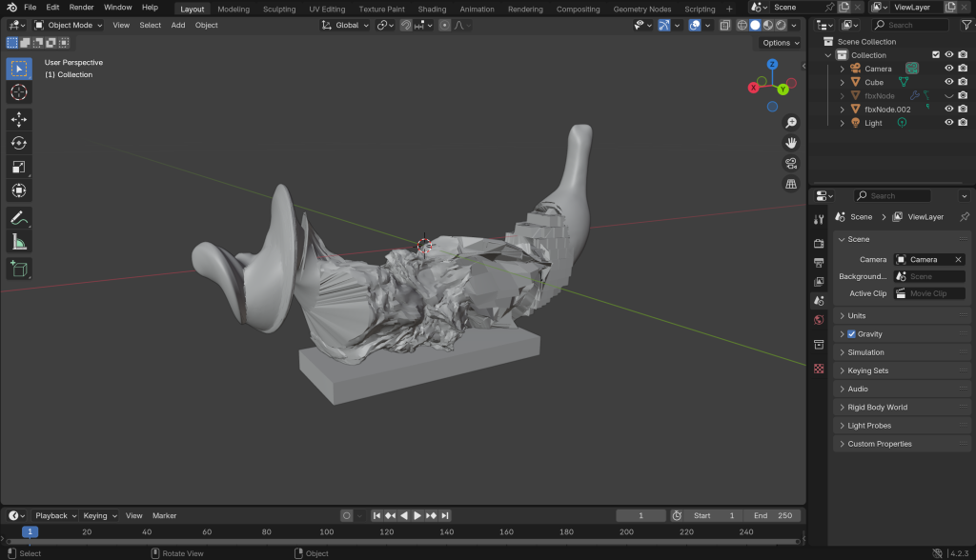Activate the Scale tool
The width and height of the screenshot is (976, 560).
(x=19, y=167)
